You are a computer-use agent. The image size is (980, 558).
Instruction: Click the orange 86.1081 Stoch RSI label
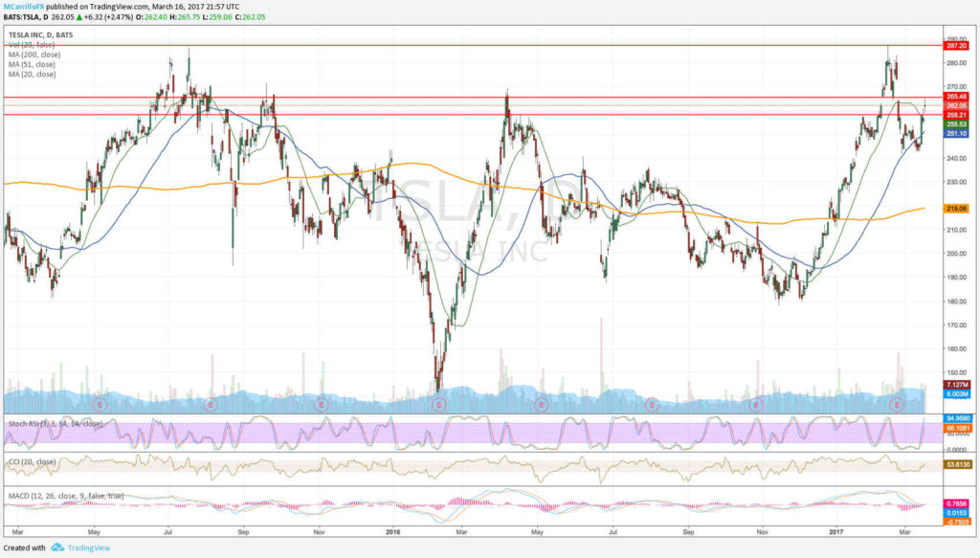[957, 428]
